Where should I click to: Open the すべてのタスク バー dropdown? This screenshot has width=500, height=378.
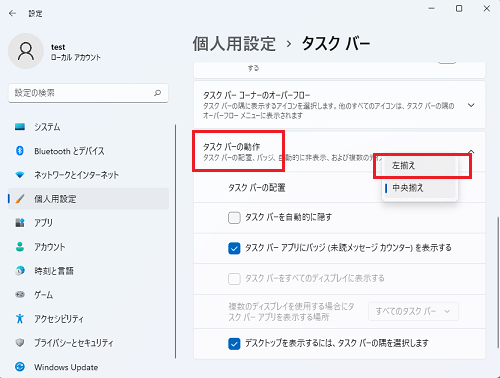coord(413,311)
